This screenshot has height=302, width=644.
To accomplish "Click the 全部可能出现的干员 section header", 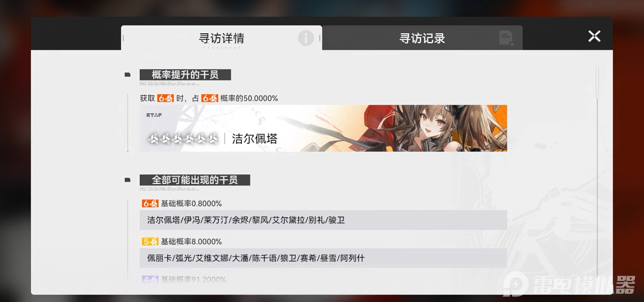I will 195,180.
